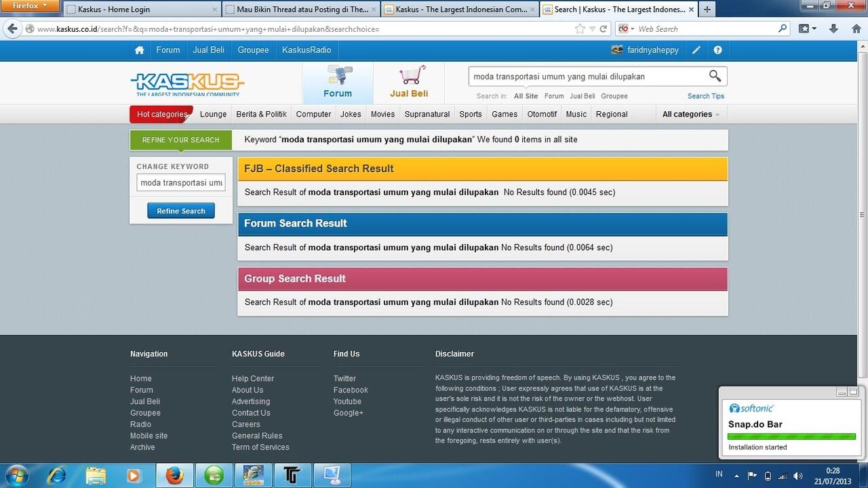Expand the All categories dropdown
Viewport: 868px width, 488px height.
point(690,115)
